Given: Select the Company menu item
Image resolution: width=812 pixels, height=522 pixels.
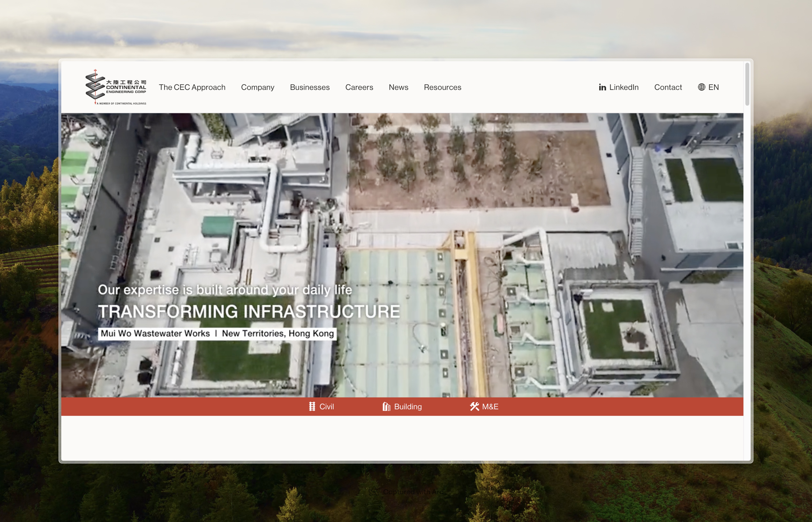Looking at the screenshot, I should click(257, 87).
